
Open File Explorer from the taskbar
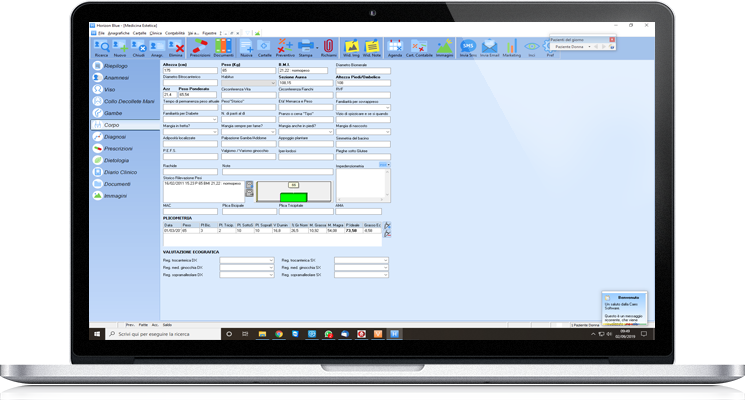click(x=262, y=334)
